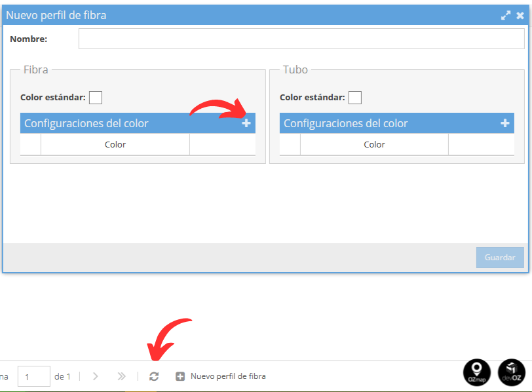532x392 pixels.
Task: Refresh the fiber profile list
Action: tap(154, 376)
